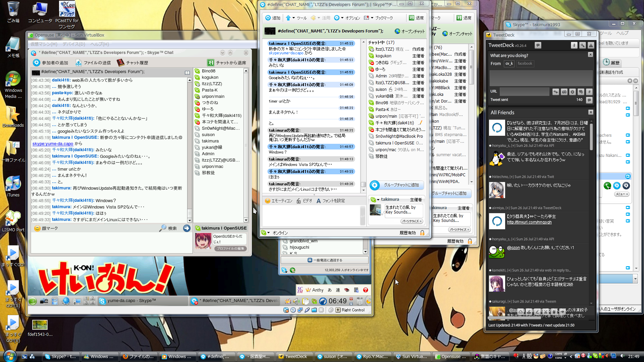
Task: Open 履歴 tab in Skype main window
Action: [611, 62]
